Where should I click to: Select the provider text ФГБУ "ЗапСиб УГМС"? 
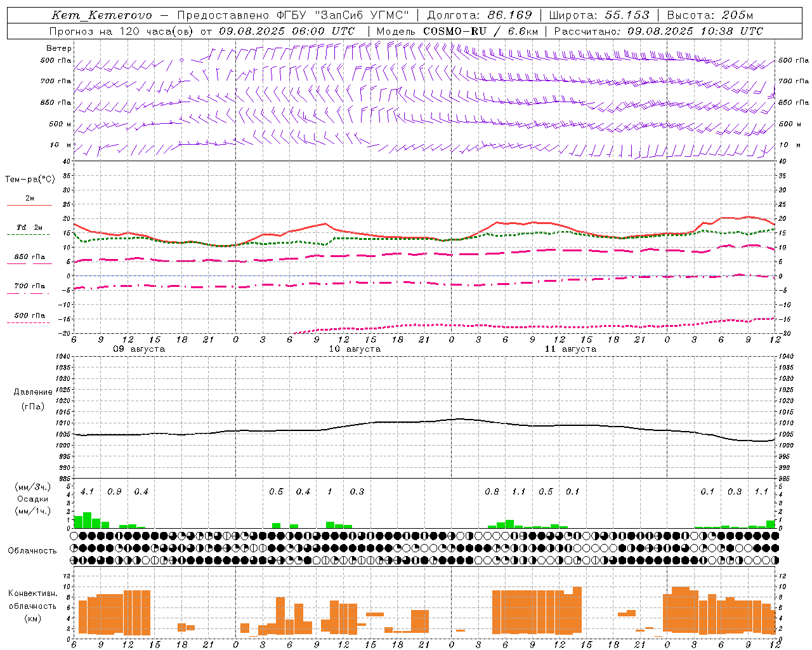[343, 15]
